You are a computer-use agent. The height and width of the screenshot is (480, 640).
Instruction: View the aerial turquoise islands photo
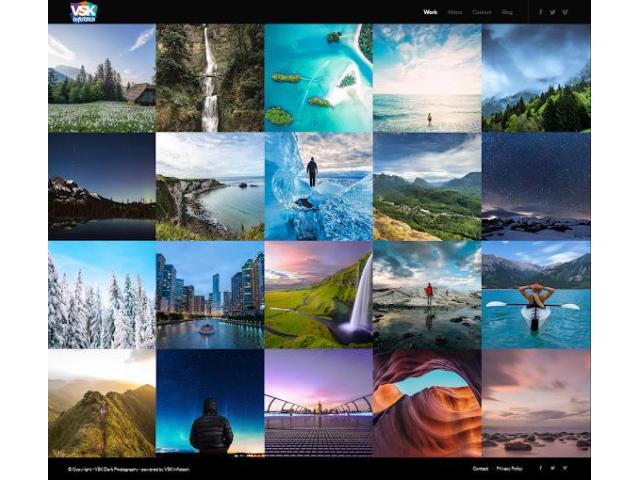tap(318, 78)
